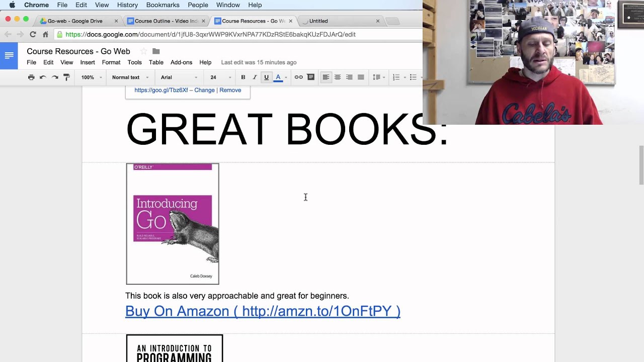Open the zoom 100% dropdown
Image resolution: width=644 pixels, height=362 pixels.
[x=92, y=77]
